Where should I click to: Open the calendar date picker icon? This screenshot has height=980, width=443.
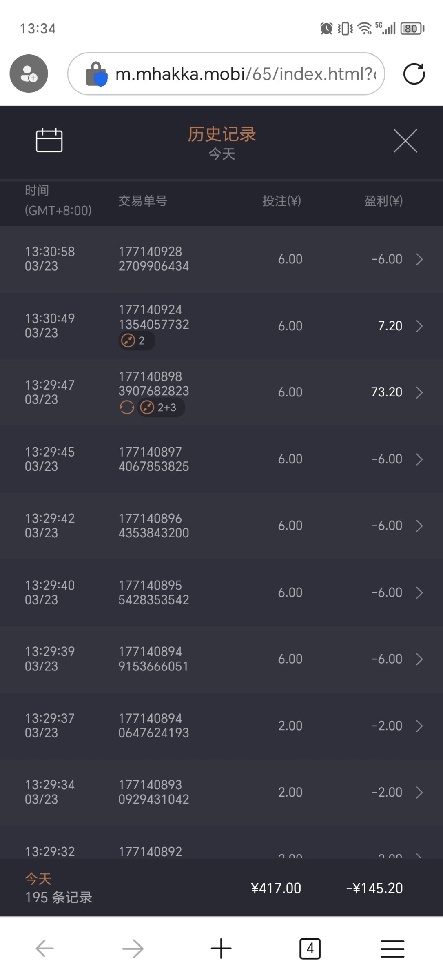click(x=49, y=140)
